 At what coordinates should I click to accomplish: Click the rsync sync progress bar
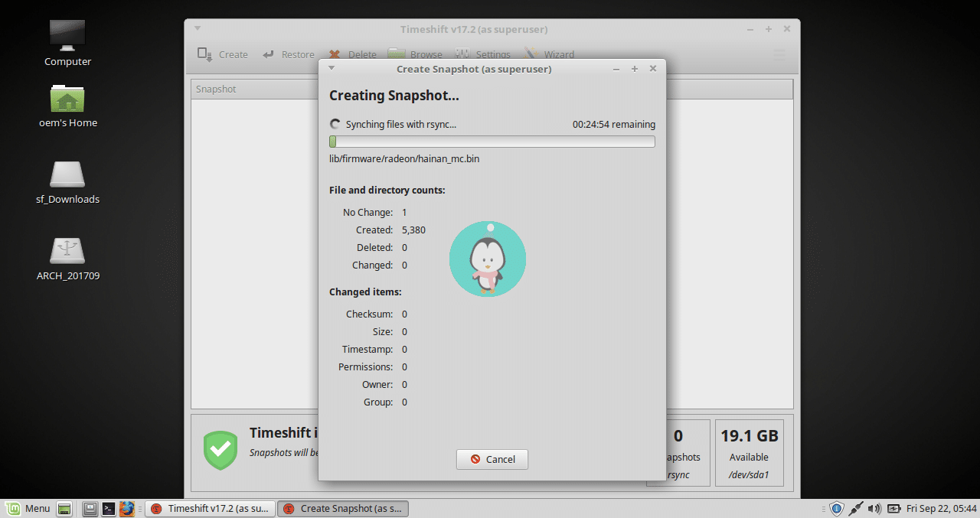(492, 141)
